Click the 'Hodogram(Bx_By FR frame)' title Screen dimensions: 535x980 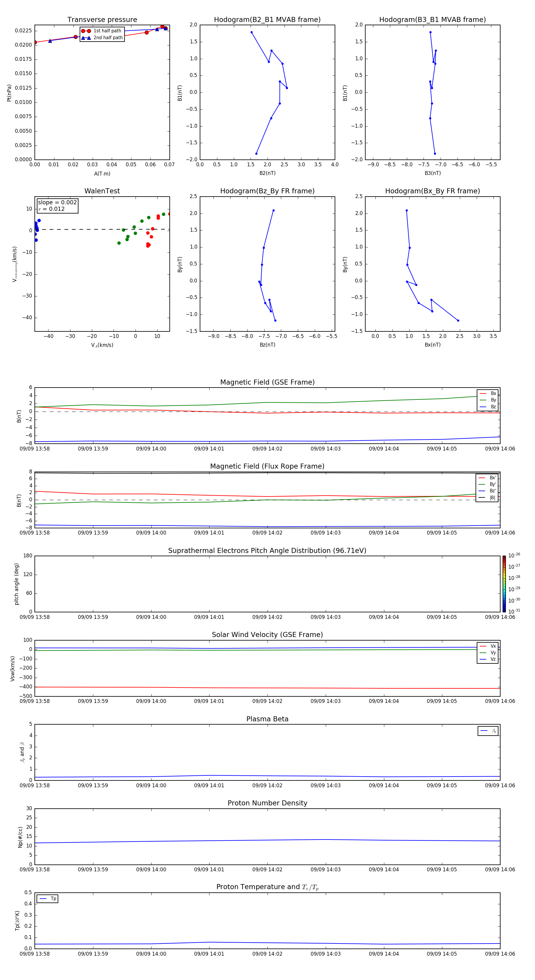[432, 191]
